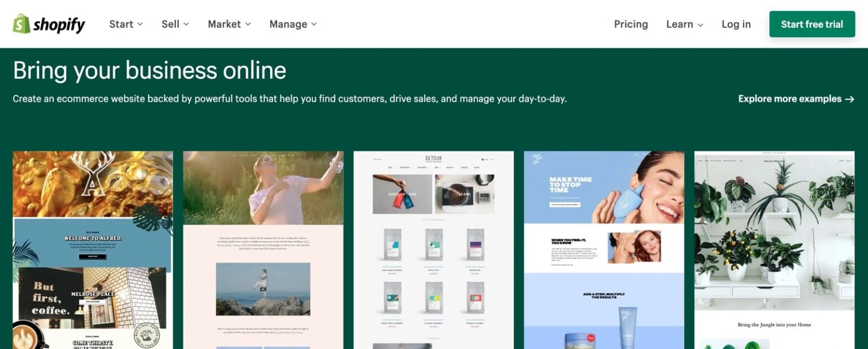
Task: Click the Our Story button under Welcome to Alfred
Action: click(x=92, y=256)
